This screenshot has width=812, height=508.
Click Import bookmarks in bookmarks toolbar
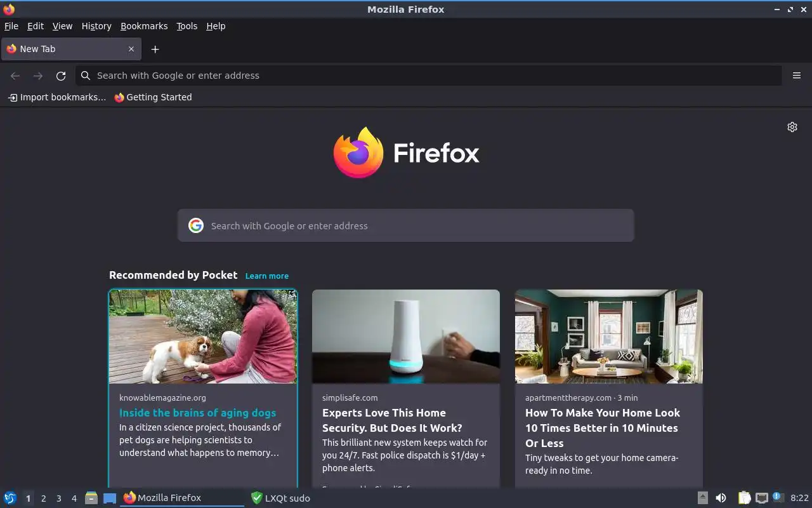(57, 97)
